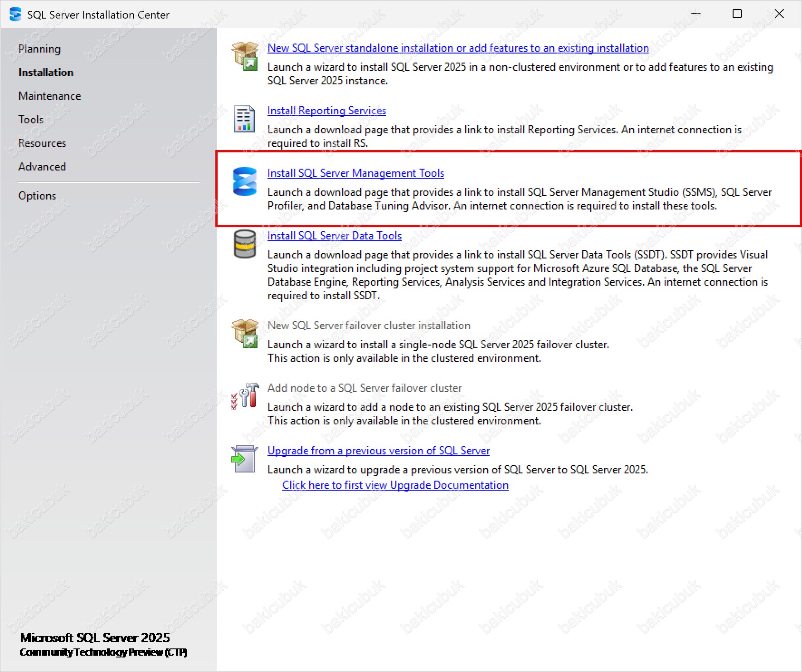Open the Planning section
This screenshot has width=802, height=672.
click(39, 49)
